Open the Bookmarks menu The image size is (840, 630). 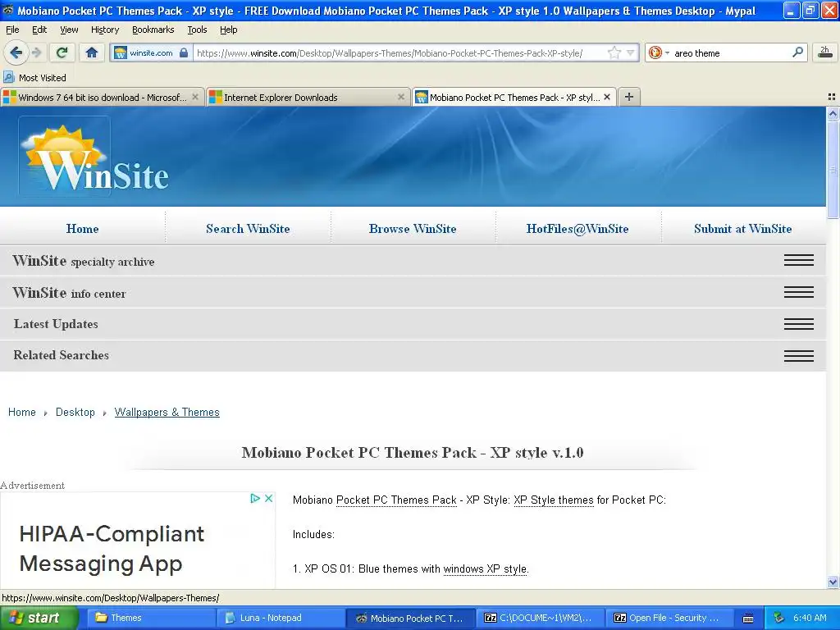point(153,30)
